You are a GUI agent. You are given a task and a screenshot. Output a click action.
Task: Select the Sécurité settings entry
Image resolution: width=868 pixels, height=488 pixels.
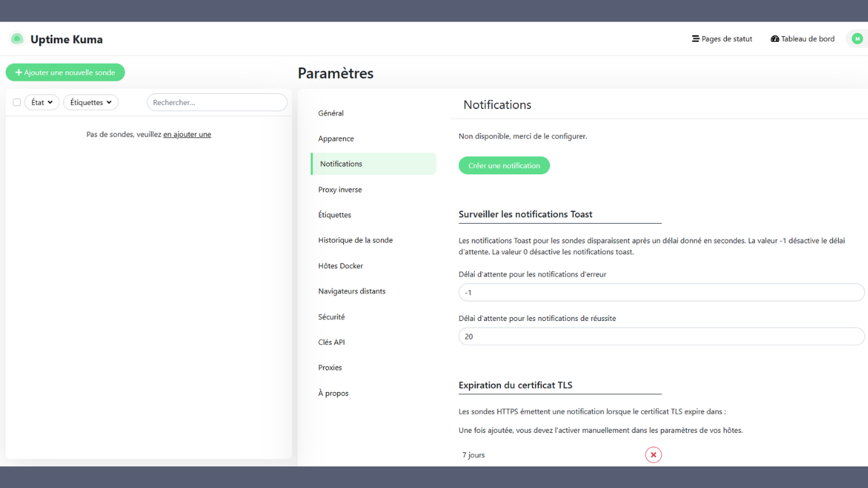[x=331, y=316]
